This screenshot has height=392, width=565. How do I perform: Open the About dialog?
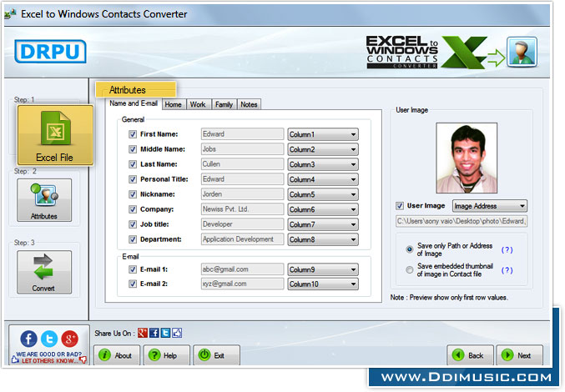[x=117, y=355]
